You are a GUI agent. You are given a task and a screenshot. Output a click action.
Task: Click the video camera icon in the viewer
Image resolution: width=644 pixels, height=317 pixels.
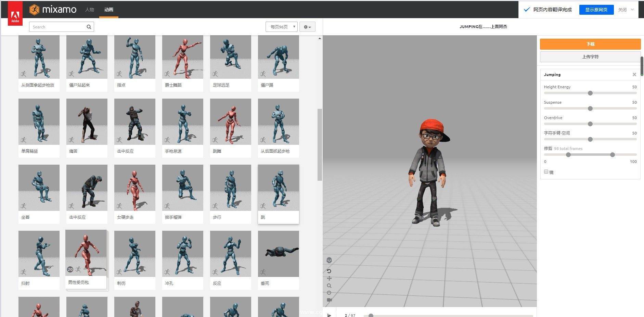coord(329,300)
